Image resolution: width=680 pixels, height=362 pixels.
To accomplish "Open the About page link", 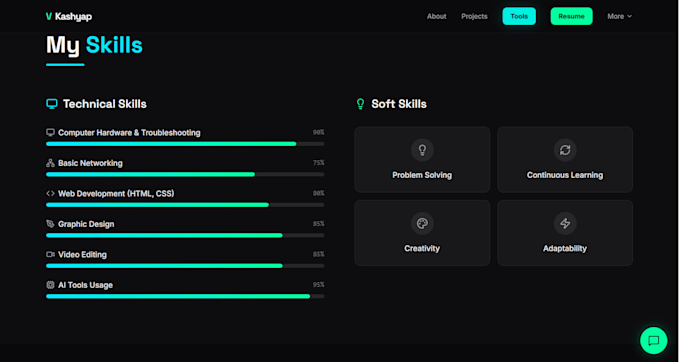I will coord(436,16).
